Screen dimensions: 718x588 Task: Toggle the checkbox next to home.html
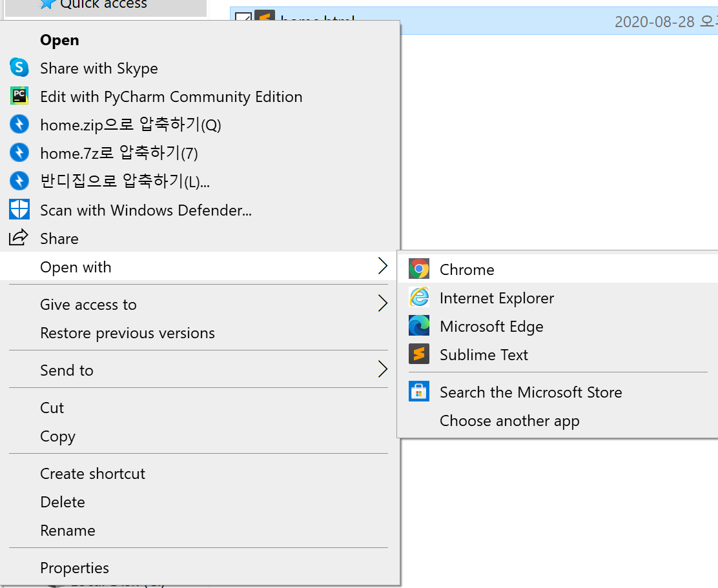243,17
